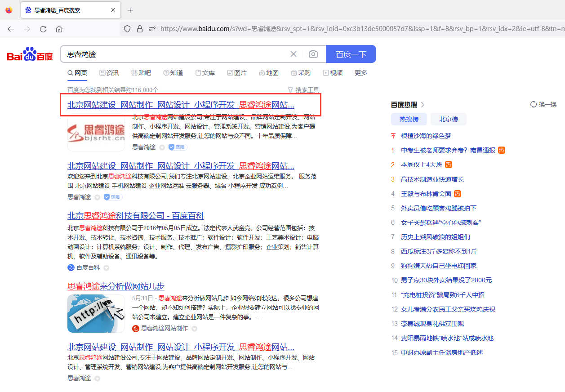Reload the page in Firefox
The height and width of the screenshot is (392, 565).
[x=43, y=28]
